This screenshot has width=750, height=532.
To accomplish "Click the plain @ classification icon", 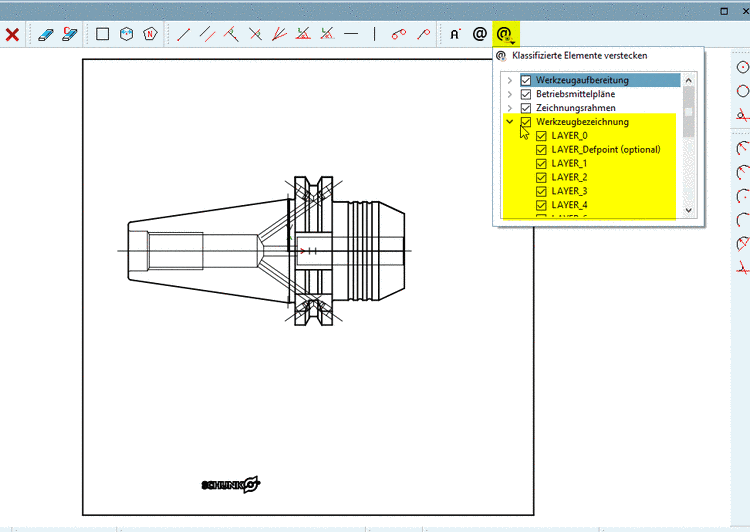I will click(x=480, y=35).
